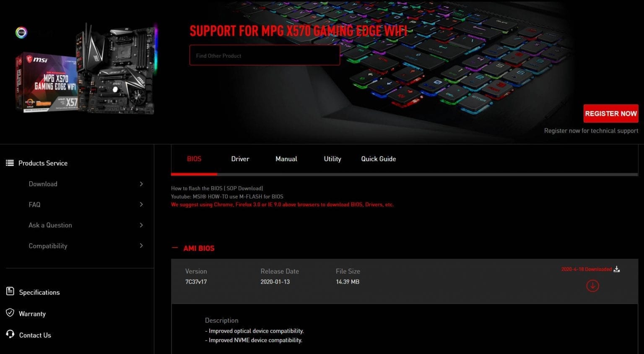Click the Warranty shield icon
The width and height of the screenshot is (644, 354).
point(10,312)
